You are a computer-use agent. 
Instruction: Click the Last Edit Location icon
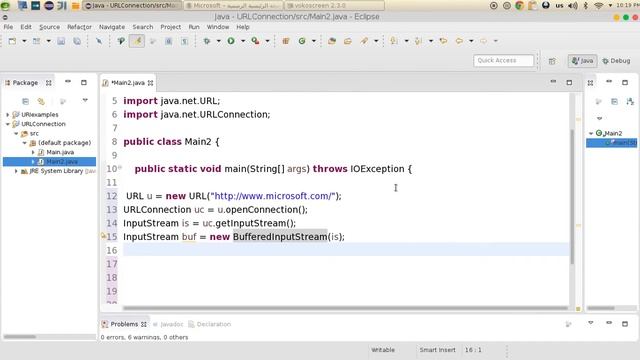443,41
